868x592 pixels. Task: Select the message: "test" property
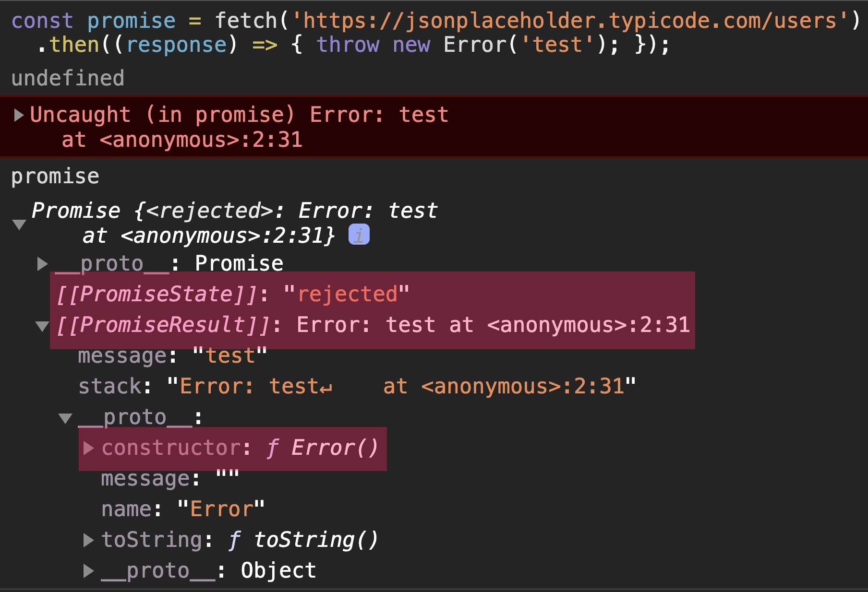(172, 356)
